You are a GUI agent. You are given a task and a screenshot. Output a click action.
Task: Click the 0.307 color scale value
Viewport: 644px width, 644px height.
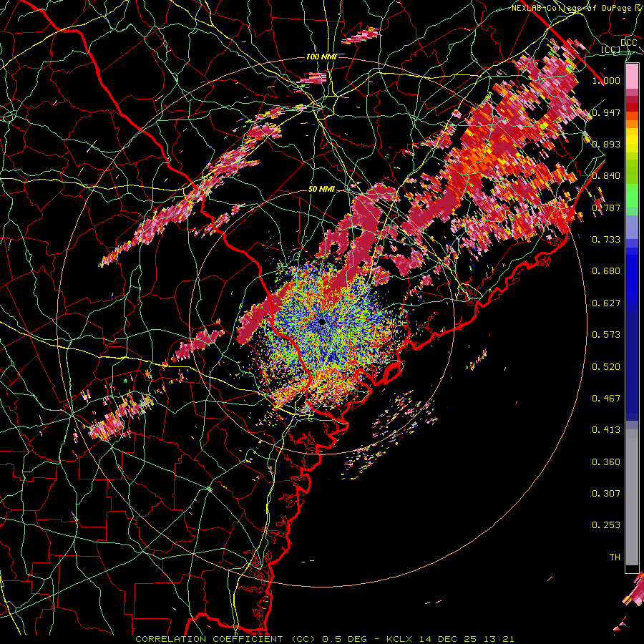coord(606,494)
